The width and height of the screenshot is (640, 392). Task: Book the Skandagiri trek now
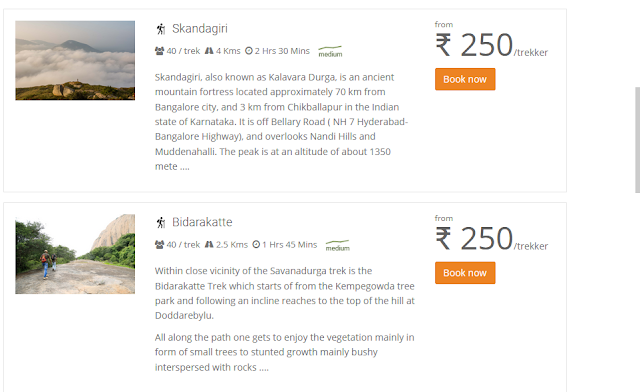(x=465, y=79)
